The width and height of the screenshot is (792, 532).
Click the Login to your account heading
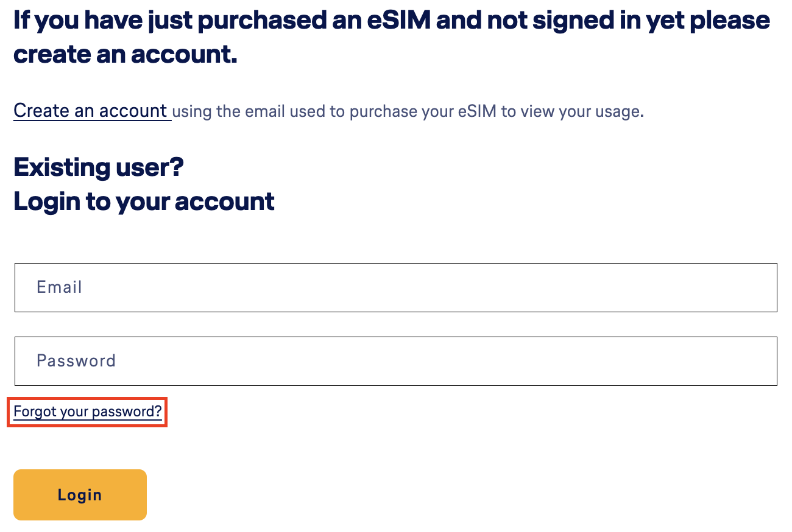[x=144, y=201]
